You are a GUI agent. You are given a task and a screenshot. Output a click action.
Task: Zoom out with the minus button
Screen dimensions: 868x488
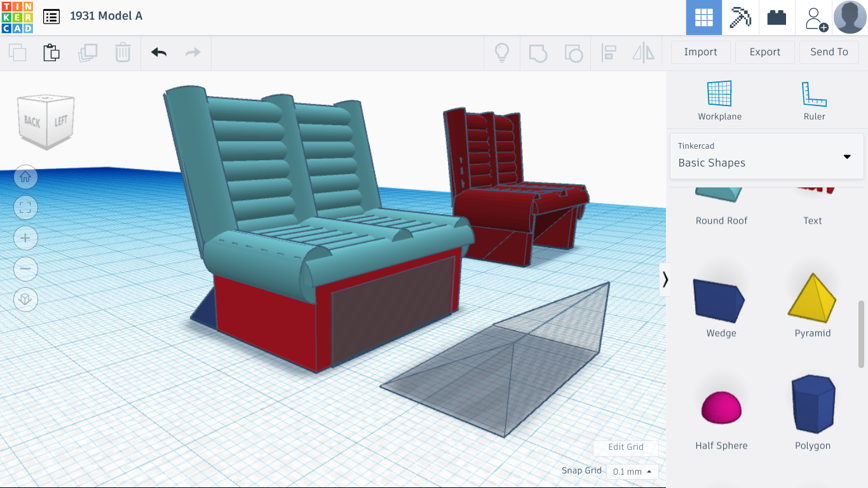click(26, 269)
